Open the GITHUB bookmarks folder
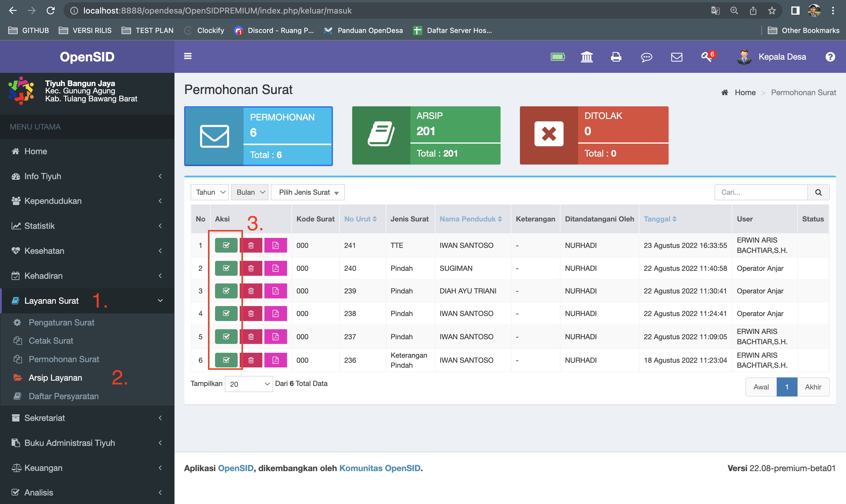 (28, 30)
